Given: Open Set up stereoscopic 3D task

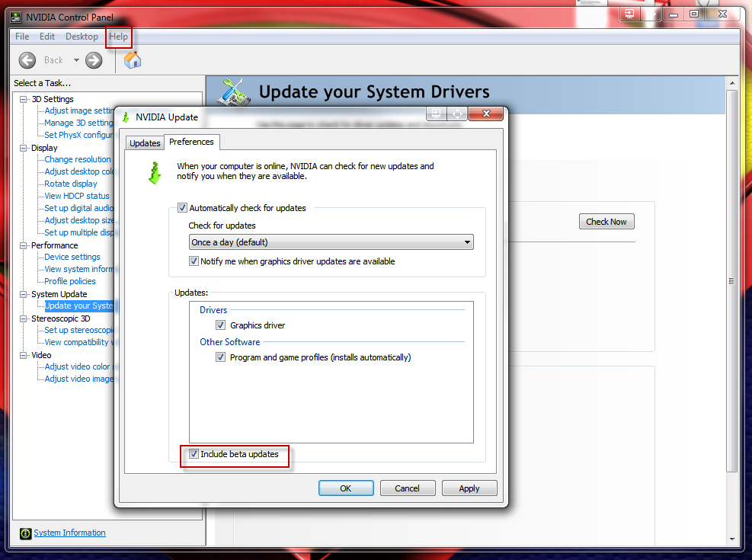Looking at the screenshot, I should click(x=79, y=331).
